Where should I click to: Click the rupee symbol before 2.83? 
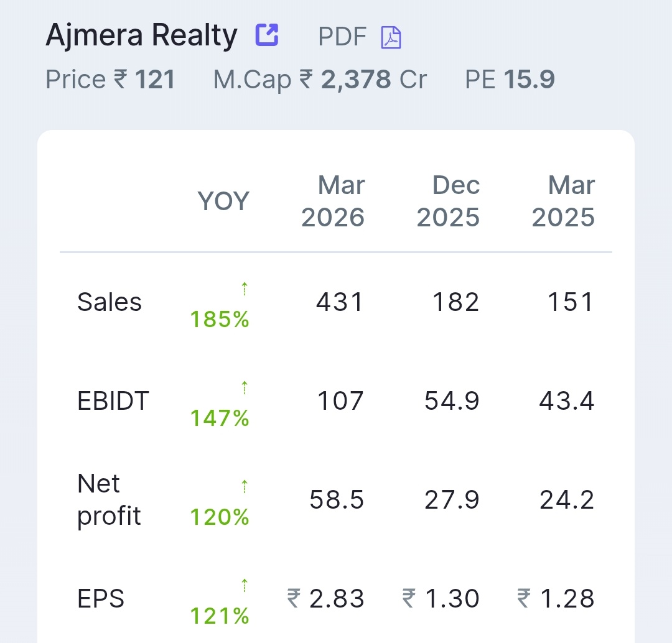pos(294,598)
